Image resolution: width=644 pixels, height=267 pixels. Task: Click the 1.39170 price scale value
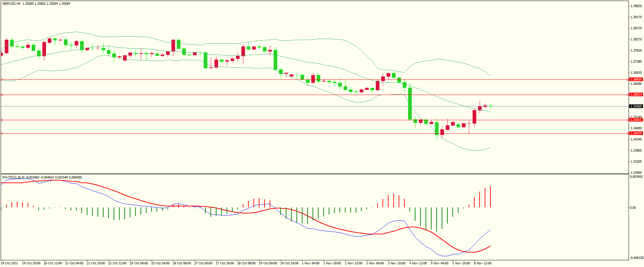(636, 17)
